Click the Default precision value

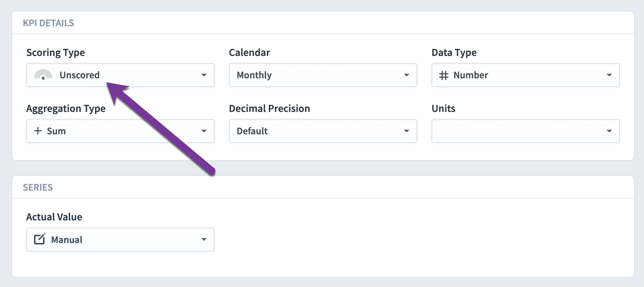click(252, 131)
